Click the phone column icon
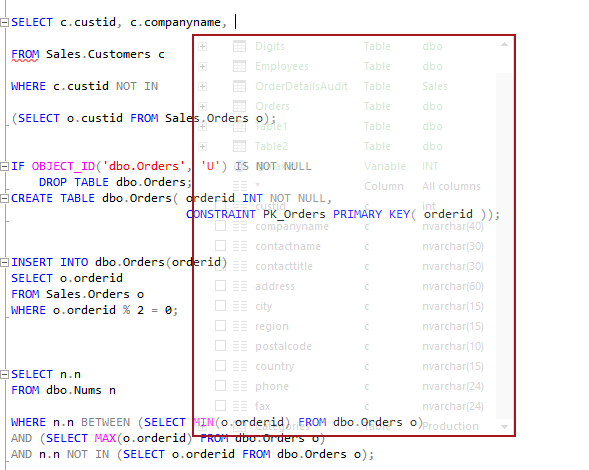The height and width of the screenshot is (470, 589). point(240,386)
